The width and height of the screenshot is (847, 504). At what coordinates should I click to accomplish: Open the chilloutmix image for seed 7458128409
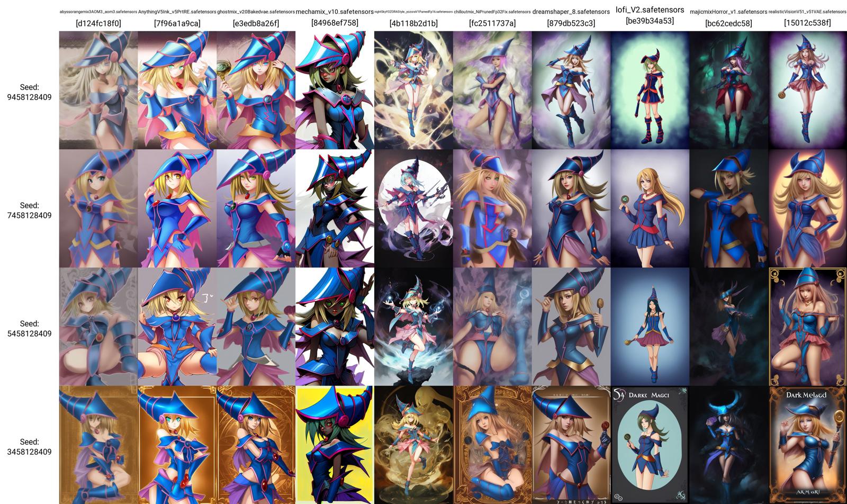tap(492, 208)
